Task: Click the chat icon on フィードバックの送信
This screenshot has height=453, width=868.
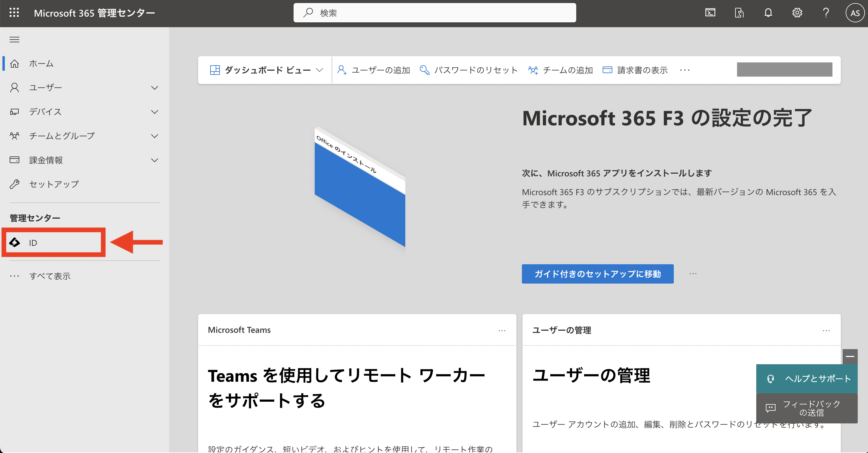Action: pos(770,408)
